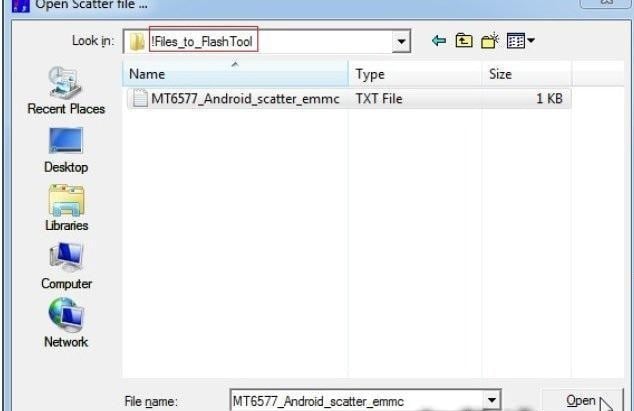Expand the File name dropdown arrow
The width and height of the screenshot is (634, 411).
tap(492, 400)
